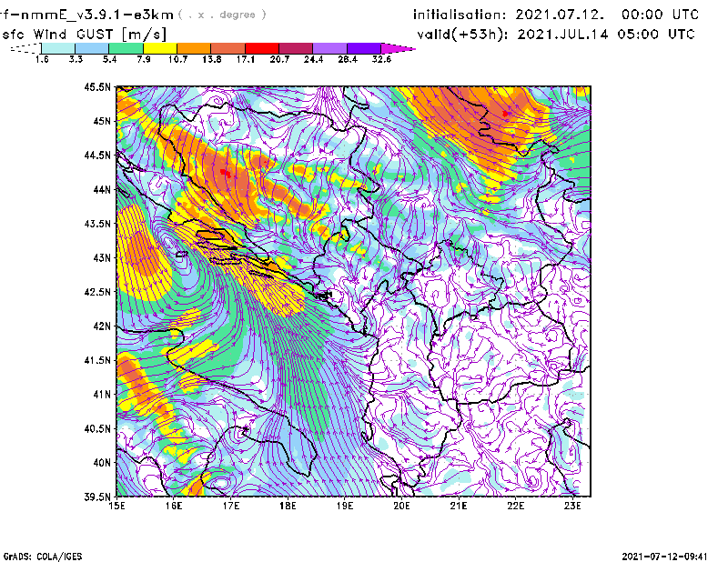Click the 41N latitude label
Viewport: 728px width, 562px height.
(x=102, y=395)
